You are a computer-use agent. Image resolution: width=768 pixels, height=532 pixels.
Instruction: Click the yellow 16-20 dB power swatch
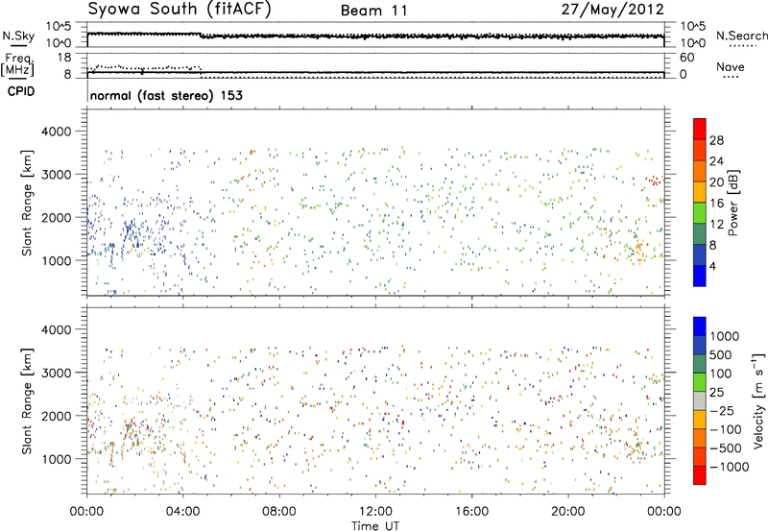pos(700,192)
